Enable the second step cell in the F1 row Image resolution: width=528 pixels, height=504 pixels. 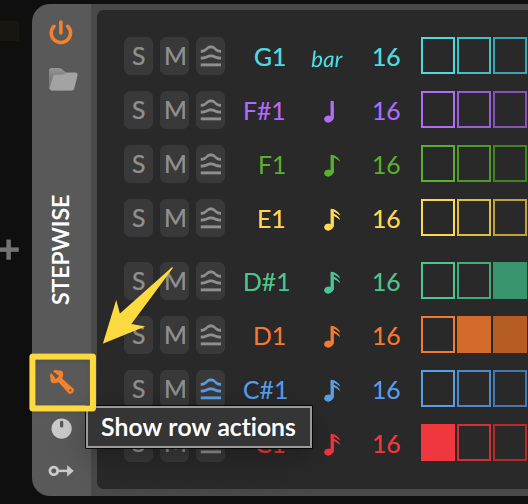(474, 164)
